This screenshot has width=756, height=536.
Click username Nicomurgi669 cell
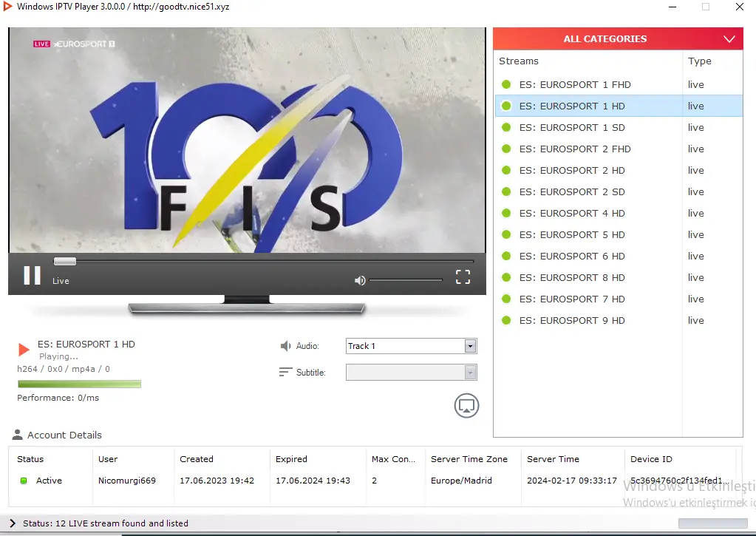(127, 481)
